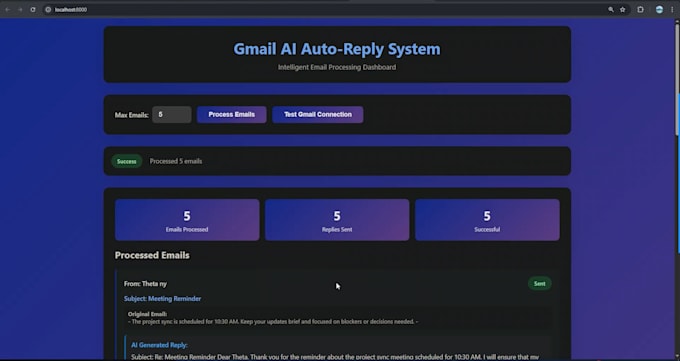This screenshot has height=361, width=680.
Task: Open site info icon beside localhost address
Action: (x=48, y=10)
